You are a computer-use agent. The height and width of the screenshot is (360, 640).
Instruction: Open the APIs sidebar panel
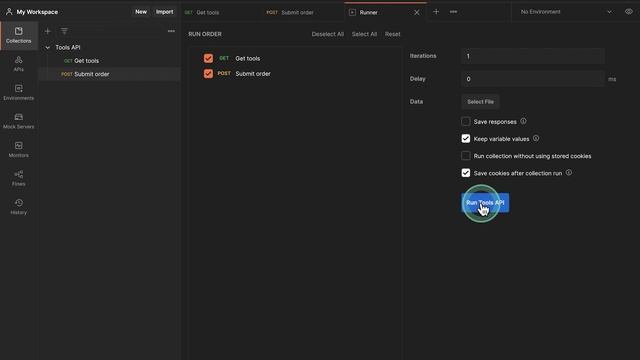(x=18, y=64)
